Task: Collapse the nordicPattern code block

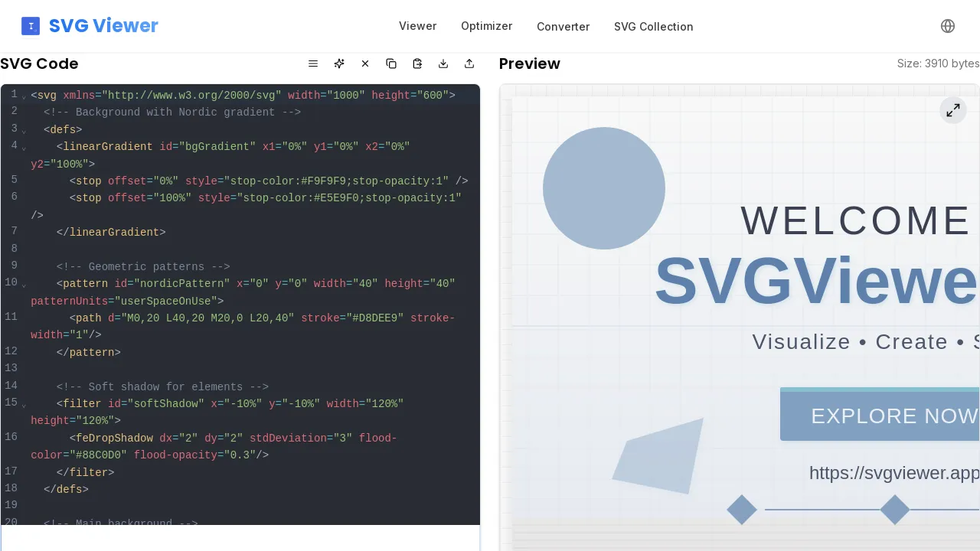Action: pos(24,287)
